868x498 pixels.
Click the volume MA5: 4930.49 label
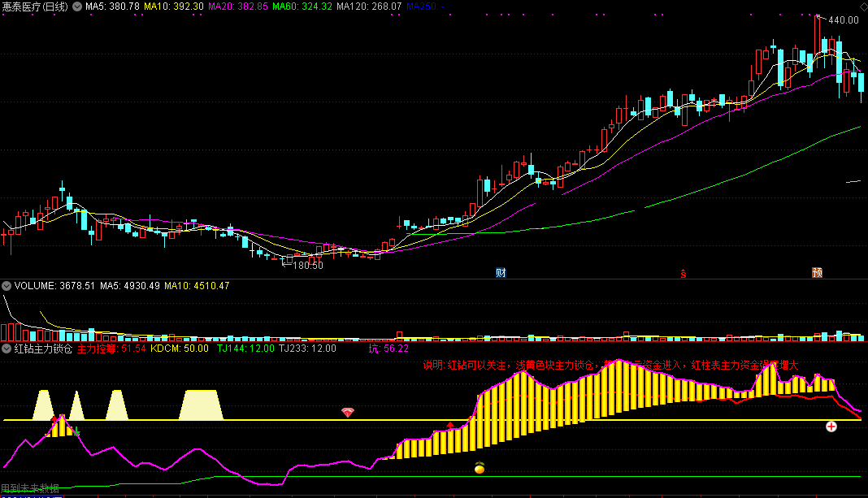coord(130,286)
